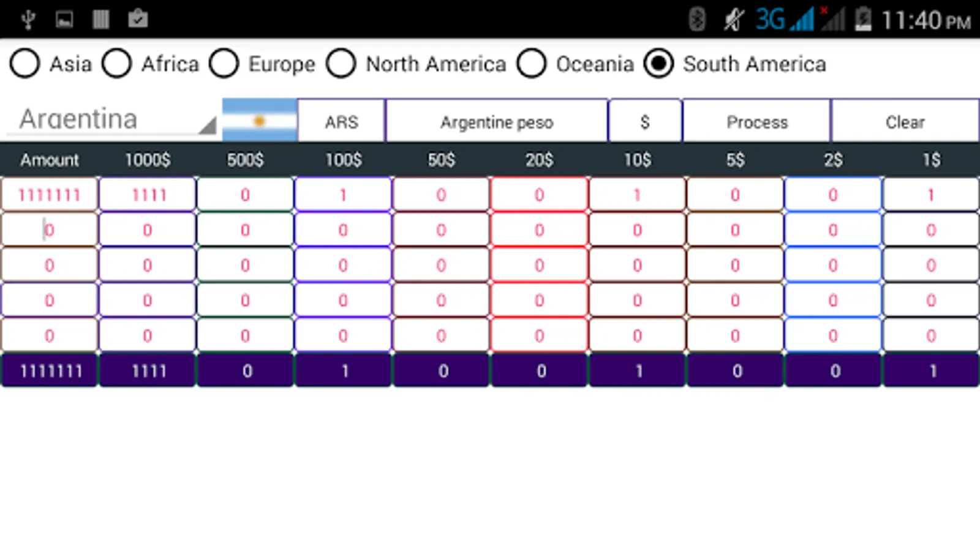
Task: Select the Oceania radio button
Action: (532, 63)
